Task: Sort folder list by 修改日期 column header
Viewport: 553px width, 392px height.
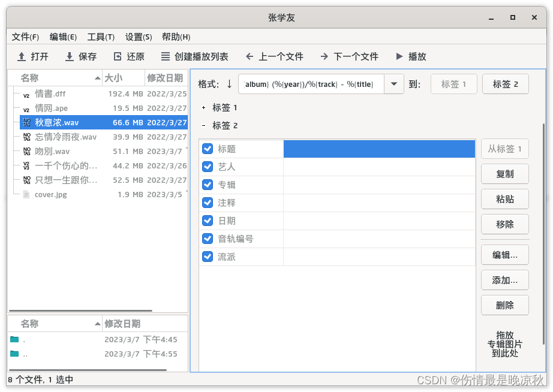Action: tap(145, 324)
